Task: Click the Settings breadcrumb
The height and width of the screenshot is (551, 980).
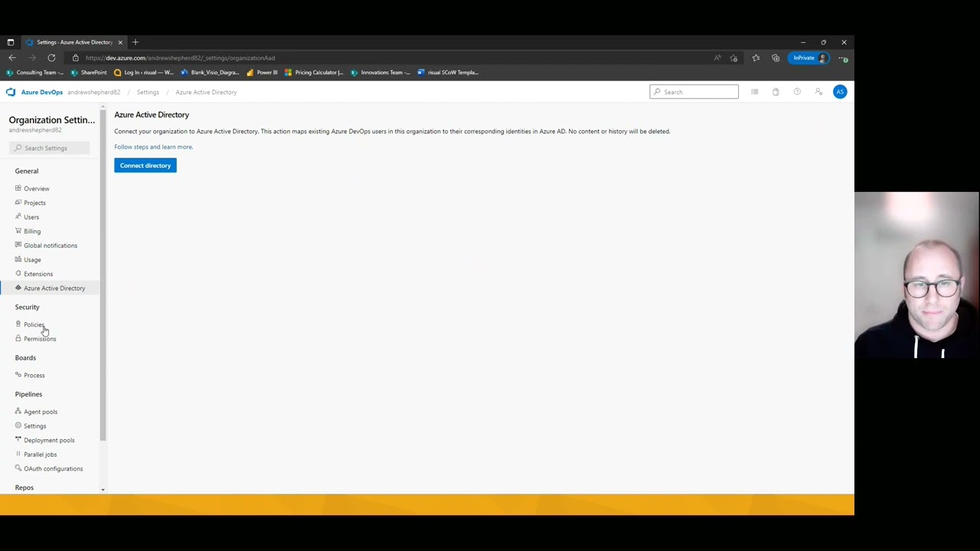Action: pyautogui.click(x=148, y=92)
